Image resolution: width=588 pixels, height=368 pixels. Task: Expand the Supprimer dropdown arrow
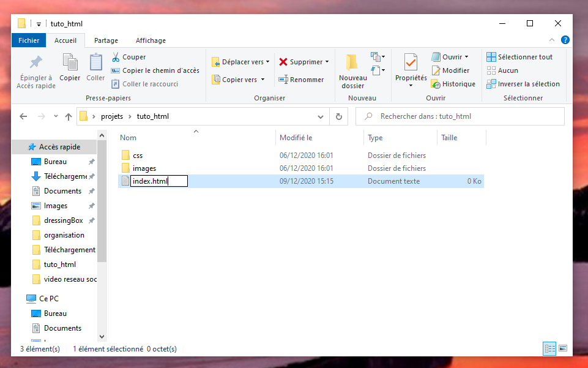coord(327,62)
